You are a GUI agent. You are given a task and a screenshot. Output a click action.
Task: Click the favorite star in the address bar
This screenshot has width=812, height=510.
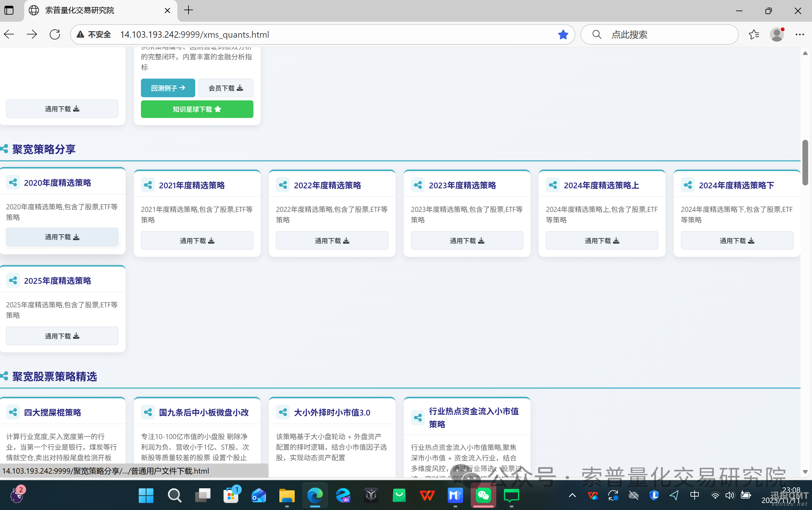(x=562, y=34)
